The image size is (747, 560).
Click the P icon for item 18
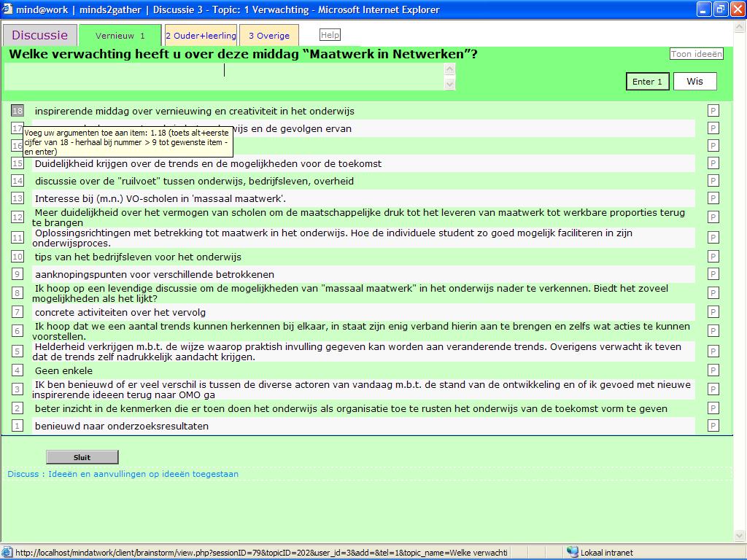click(x=713, y=111)
